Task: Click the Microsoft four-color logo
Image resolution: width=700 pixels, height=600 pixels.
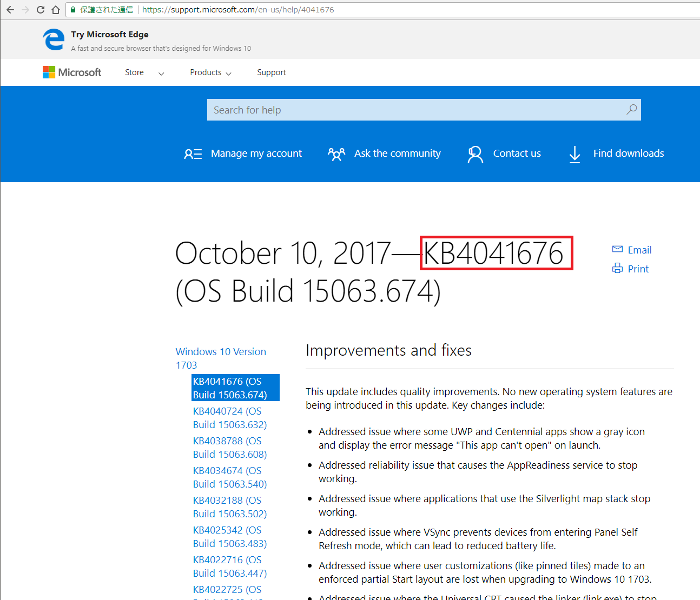Action: coord(49,72)
